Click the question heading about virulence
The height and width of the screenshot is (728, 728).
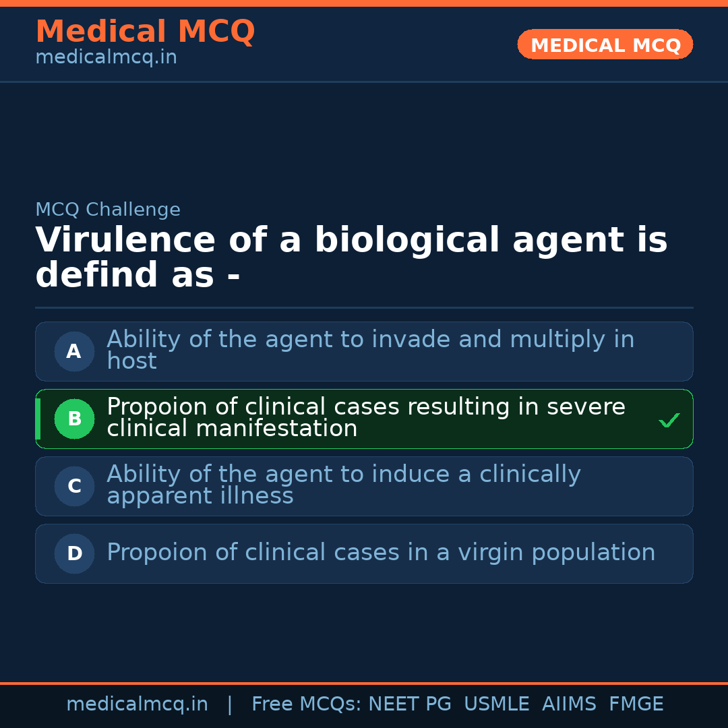pyautogui.click(x=351, y=257)
